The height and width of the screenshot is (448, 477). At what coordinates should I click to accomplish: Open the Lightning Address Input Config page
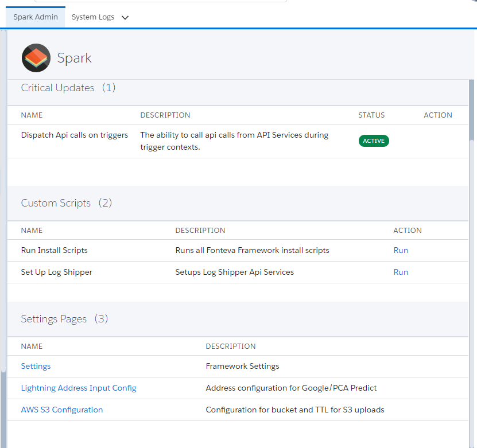[79, 388]
